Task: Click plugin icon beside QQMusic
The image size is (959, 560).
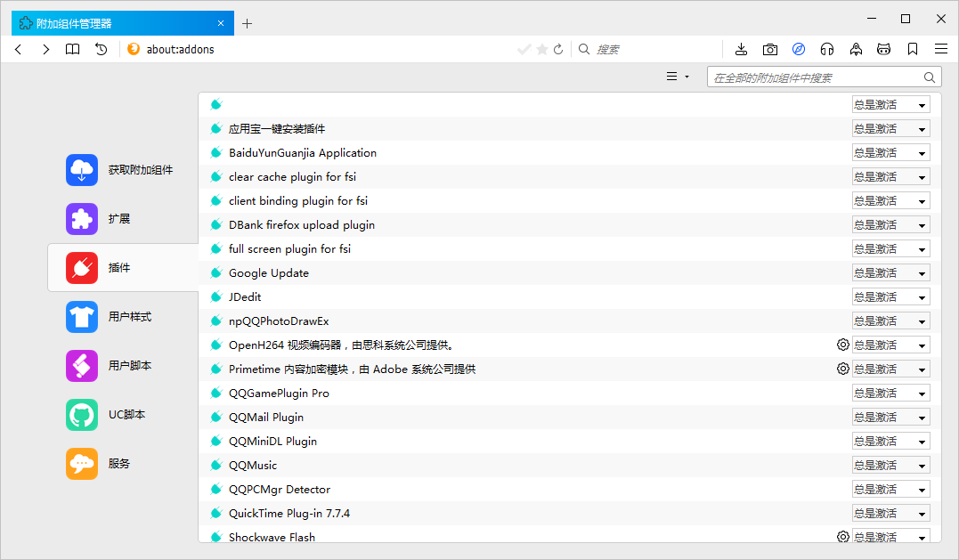Action: [x=215, y=465]
